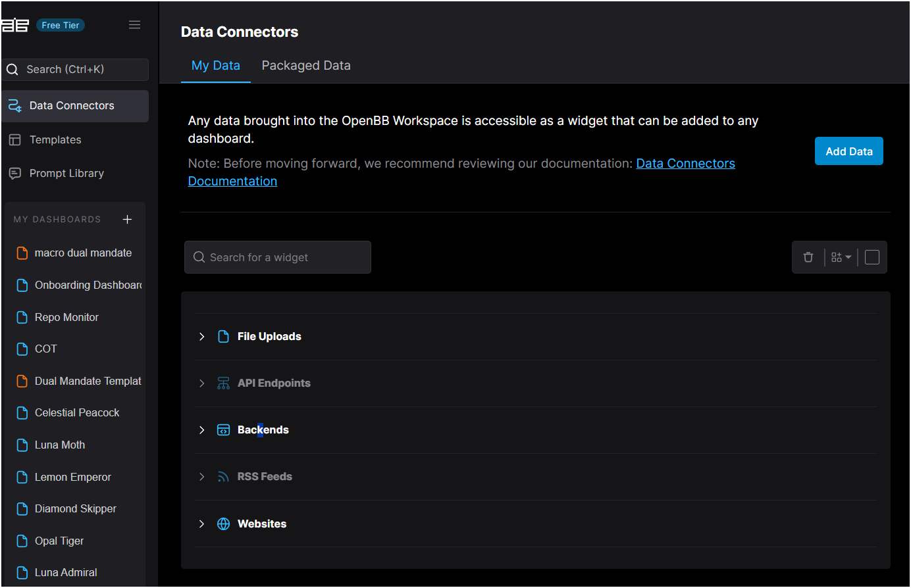Click the RSS Feeds icon
911x588 pixels.
point(223,477)
